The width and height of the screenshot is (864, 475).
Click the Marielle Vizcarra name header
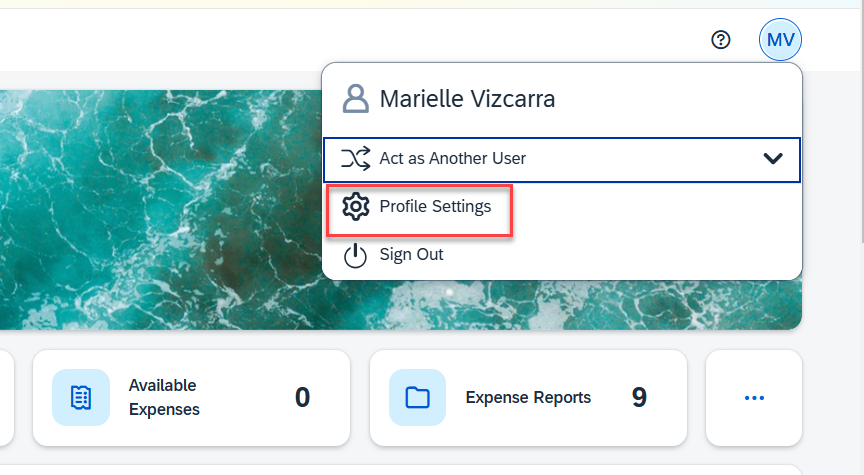click(467, 99)
